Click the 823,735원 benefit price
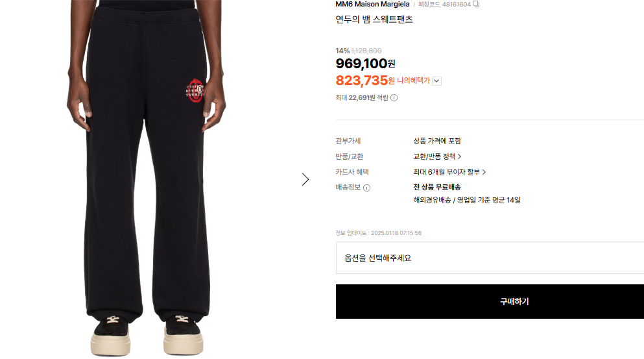Image resolution: width=644 pixels, height=359 pixels. (365, 80)
